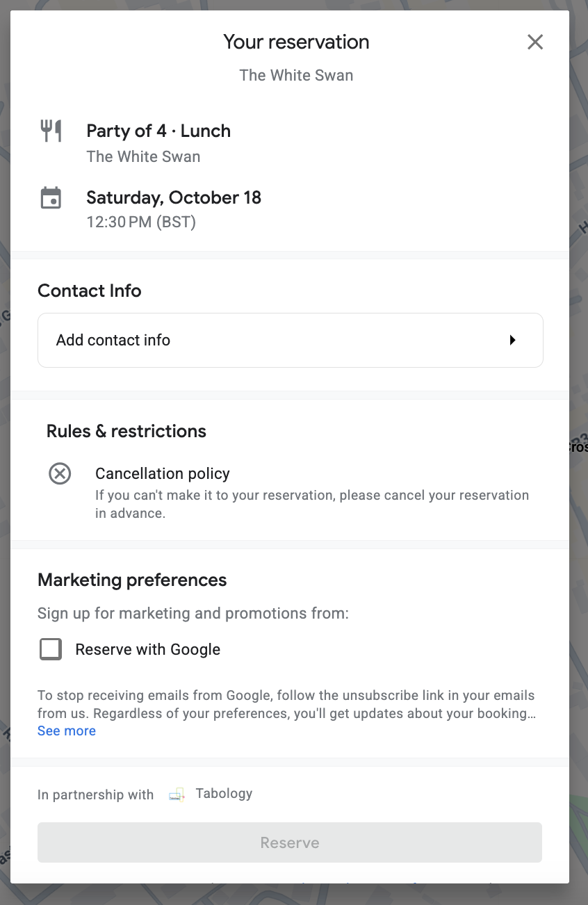The height and width of the screenshot is (905, 588).
Task: Close the reservation dialog with the X
Action: (x=534, y=42)
